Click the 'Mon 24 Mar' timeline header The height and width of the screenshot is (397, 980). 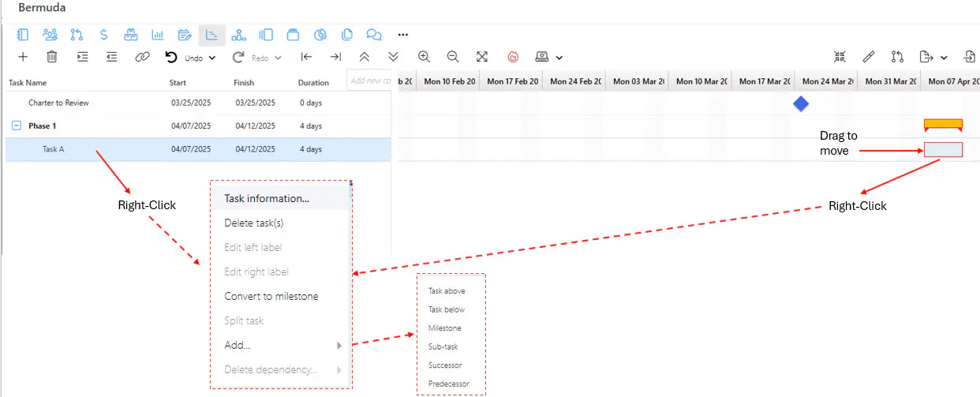(826, 81)
